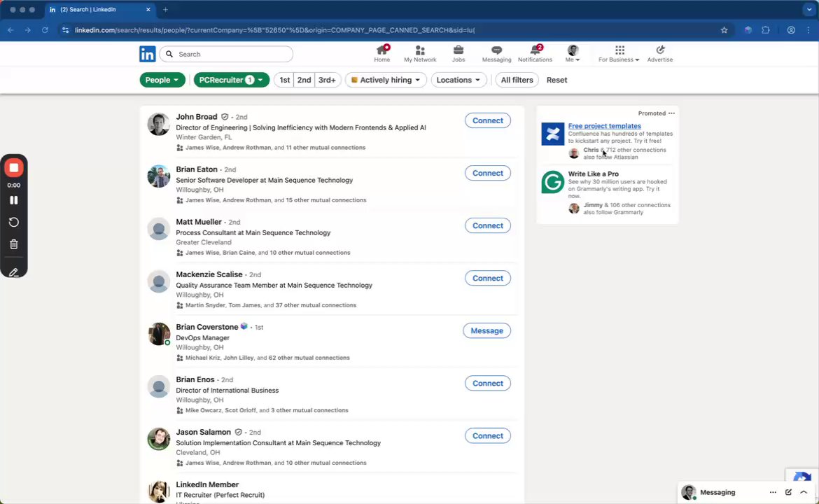The width and height of the screenshot is (819, 504).
Task: Stop the screen recording with red button
Action: click(x=14, y=168)
